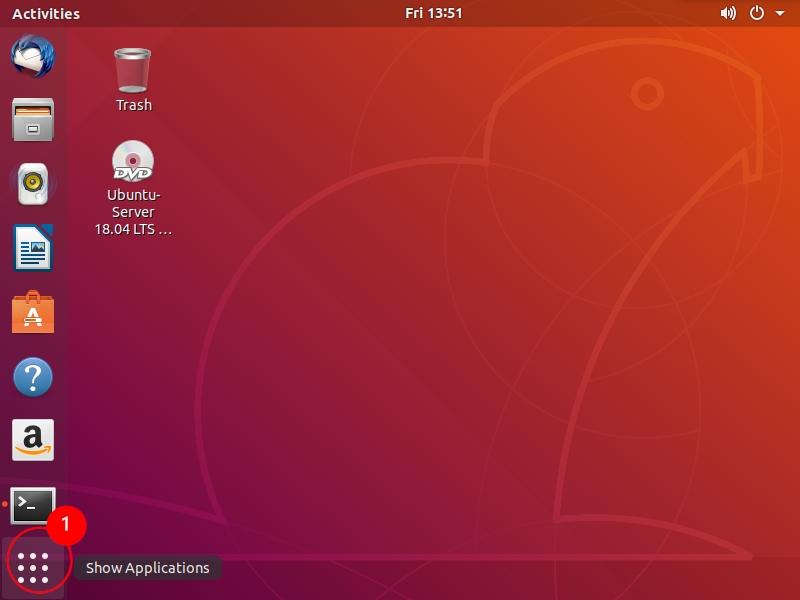The width and height of the screenshot is (800, 600).
Task: Expand the system menu dropdown arrow
Action: 780,14
